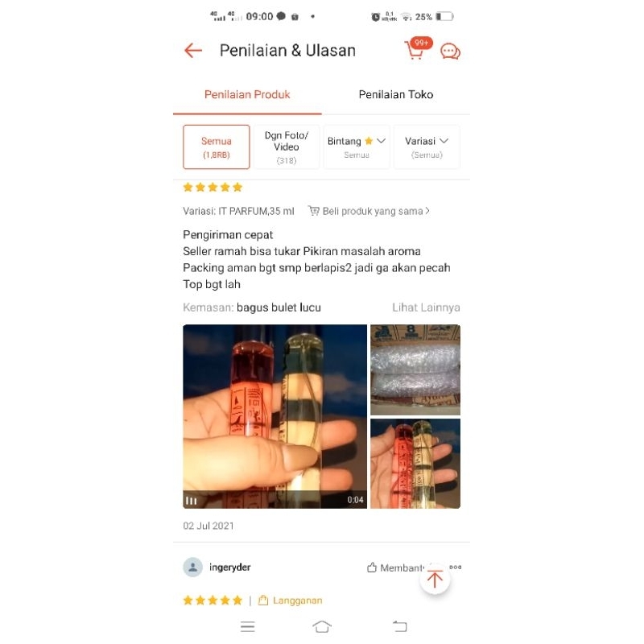Tap the Android recent apps menu icon

pyautogui.click(x=248, y=626)
